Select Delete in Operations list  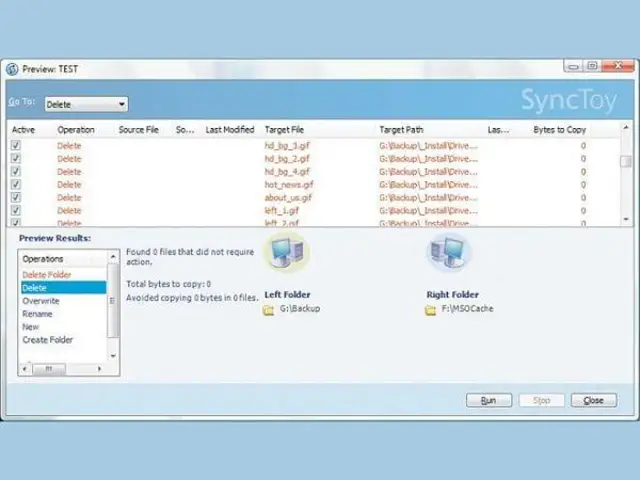[64, 288]
